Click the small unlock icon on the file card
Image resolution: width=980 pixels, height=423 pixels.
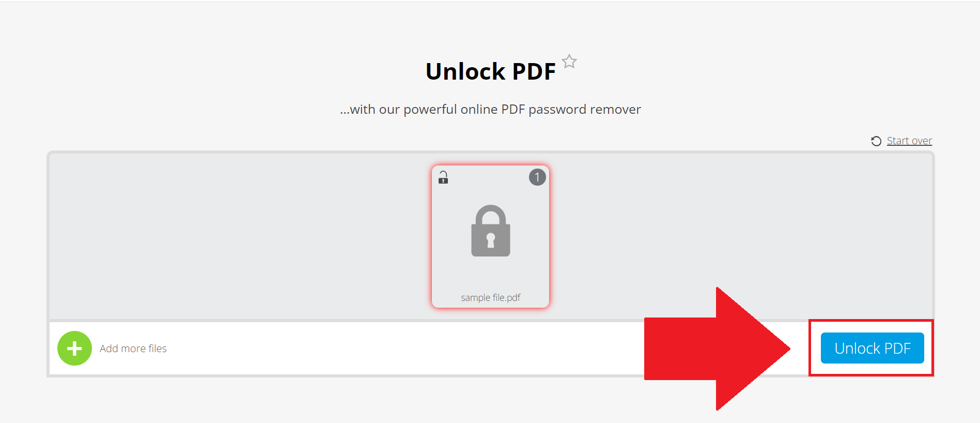pos(444,177)
